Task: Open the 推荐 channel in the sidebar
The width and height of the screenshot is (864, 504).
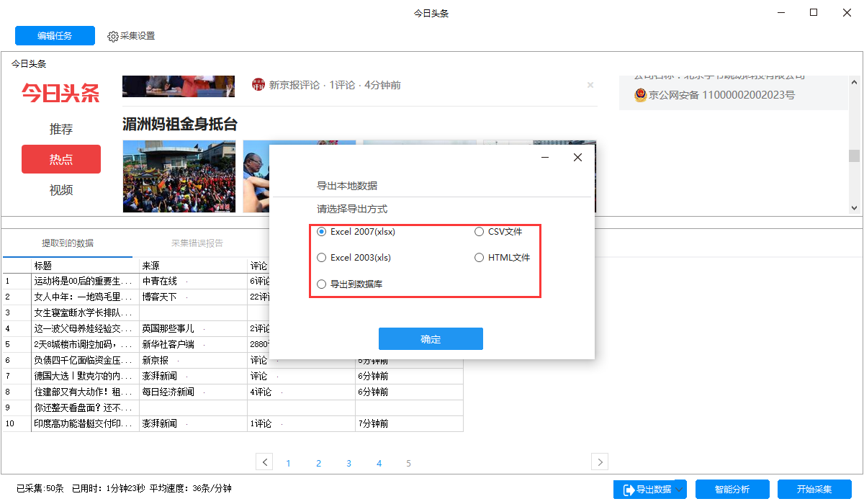Action: coord(61,130)
